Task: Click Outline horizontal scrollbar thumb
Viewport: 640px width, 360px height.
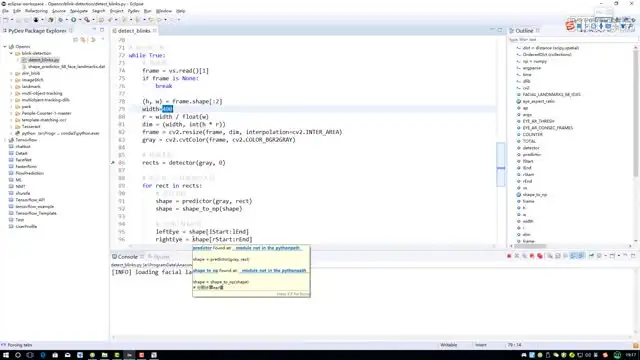Action: 530,246
